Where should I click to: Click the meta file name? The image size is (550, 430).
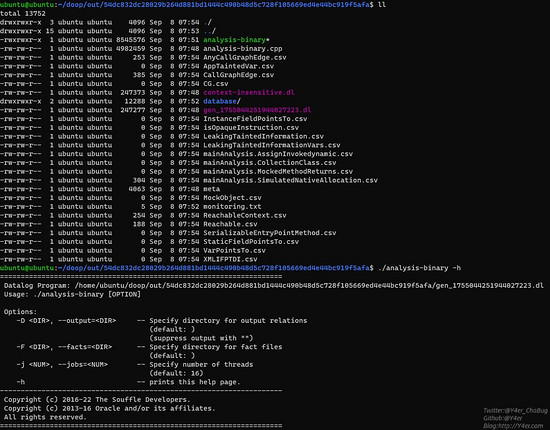212,189
